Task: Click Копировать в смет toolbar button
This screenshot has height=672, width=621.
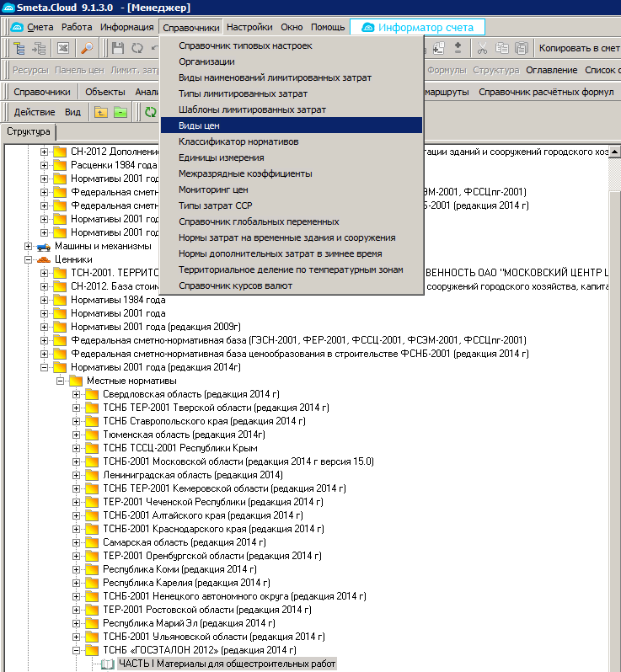Action: tap(579, 49)
